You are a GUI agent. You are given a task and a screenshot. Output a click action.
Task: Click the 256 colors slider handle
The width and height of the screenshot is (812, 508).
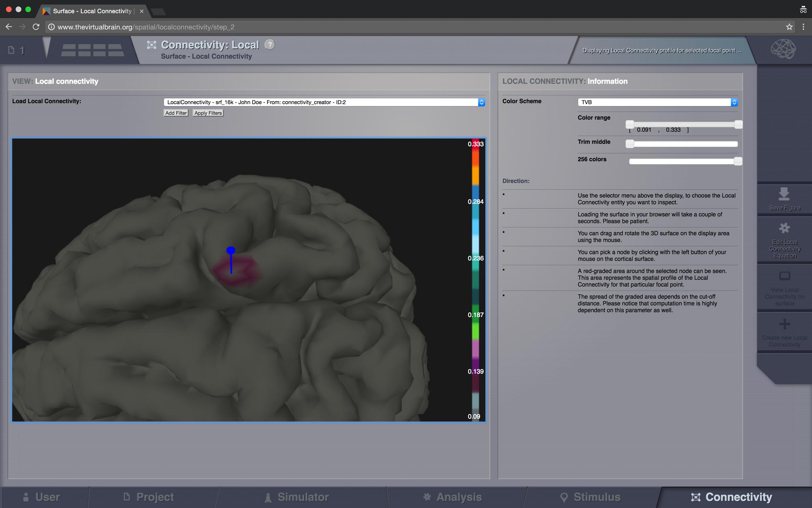(x=738, y=161)
